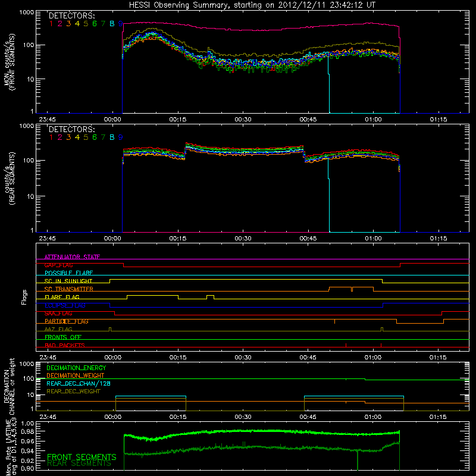The height and width of the screenshot is (476, 476).
Task: Click the SAA_FLAG label
Action: pos(58,314)
